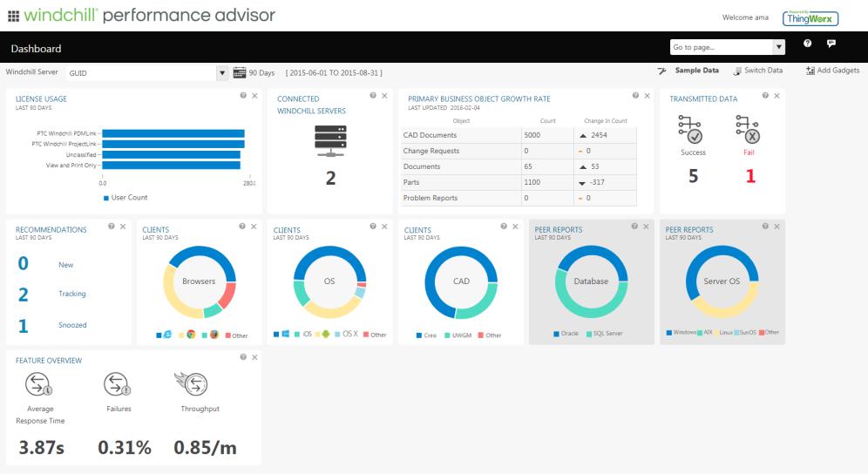Click the Connected Windchill Servers icon
Viewport: 868px width, 474px height.
tap(330, 141)
